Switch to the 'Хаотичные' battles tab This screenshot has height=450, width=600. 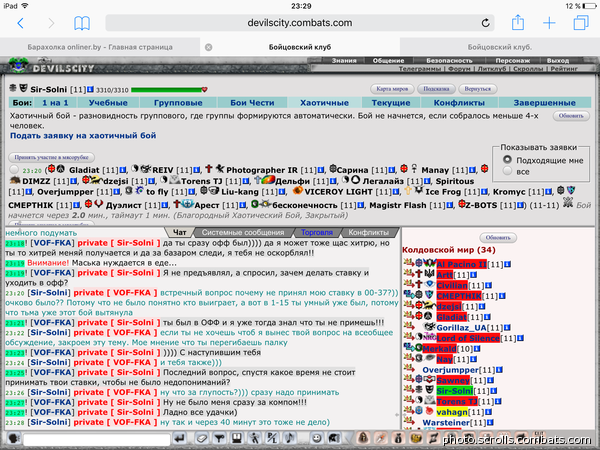(x=324, y=103)
